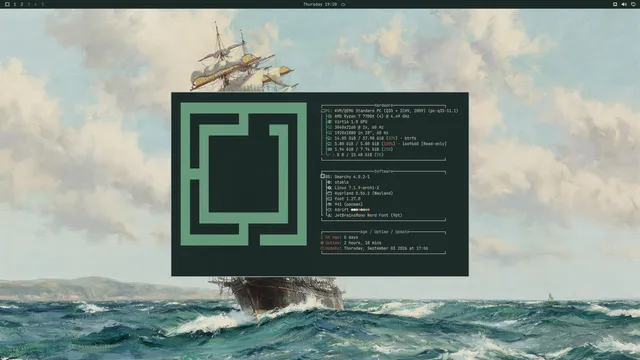Image resolution: width=640 pixels, height=360 pixels.
Task: Click the 'Software' section heading
Action: tap(383, 171)
